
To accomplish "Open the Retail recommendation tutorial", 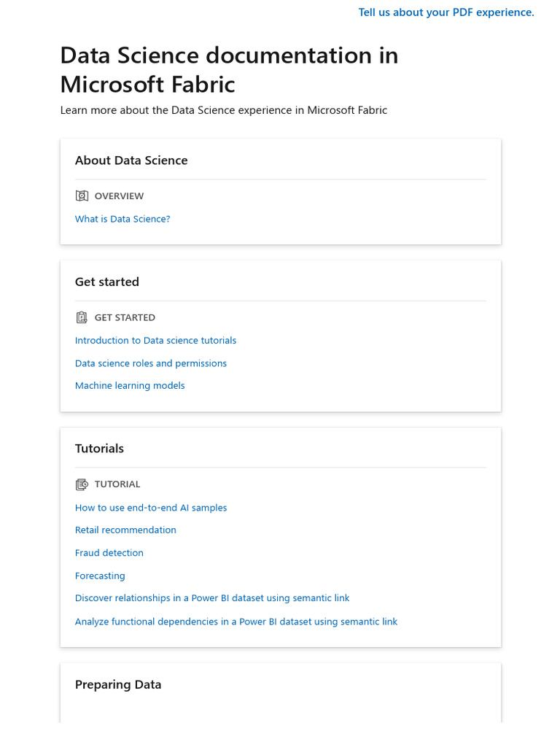I will pyautogui.click(x=125, y=530).
